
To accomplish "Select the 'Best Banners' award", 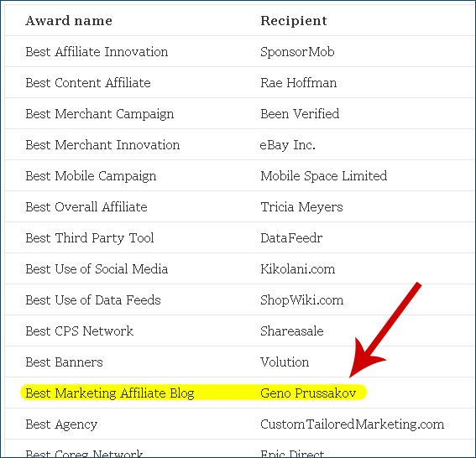I will (64, 362).
